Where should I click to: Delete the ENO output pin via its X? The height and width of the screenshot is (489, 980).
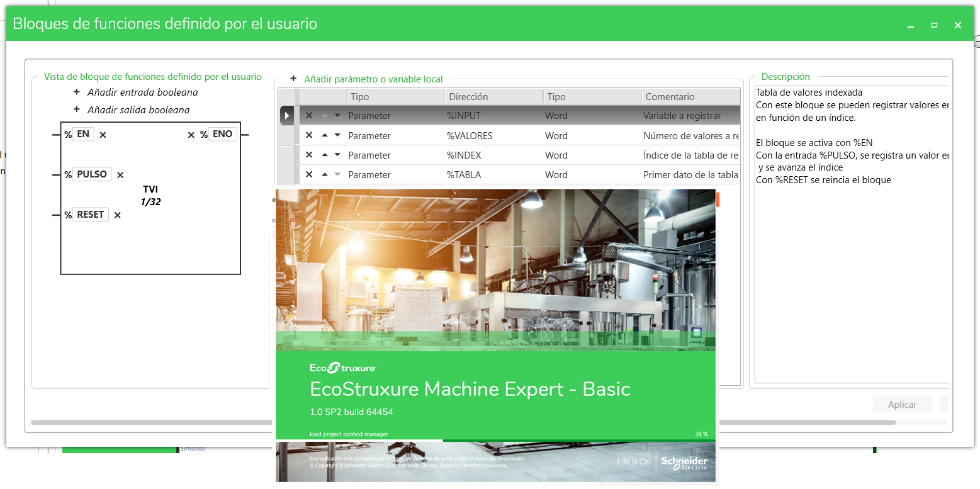[191, 134]
